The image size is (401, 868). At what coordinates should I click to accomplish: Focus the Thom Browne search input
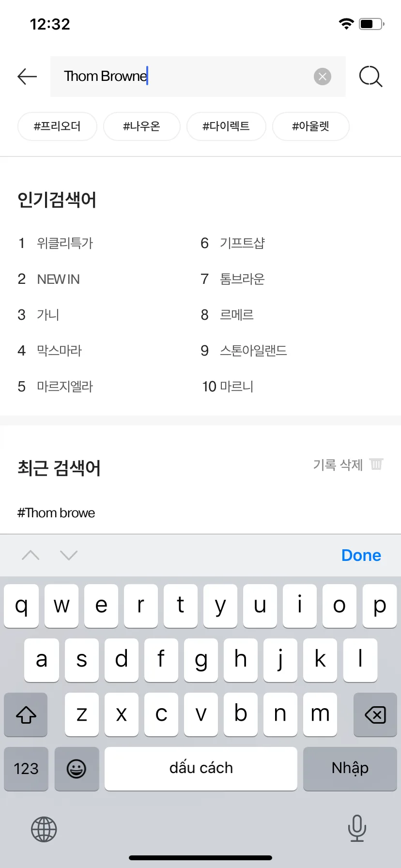coord(198,77)
